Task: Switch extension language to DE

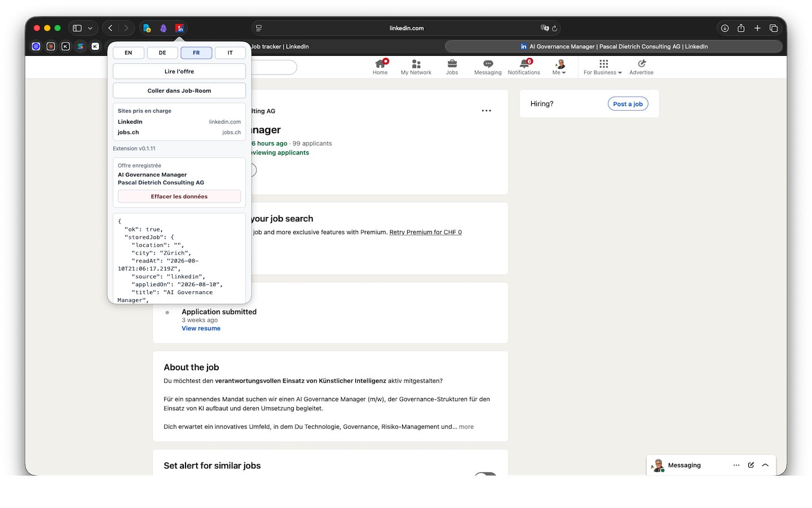Action: pyautogui.click(x=162, y=52)
